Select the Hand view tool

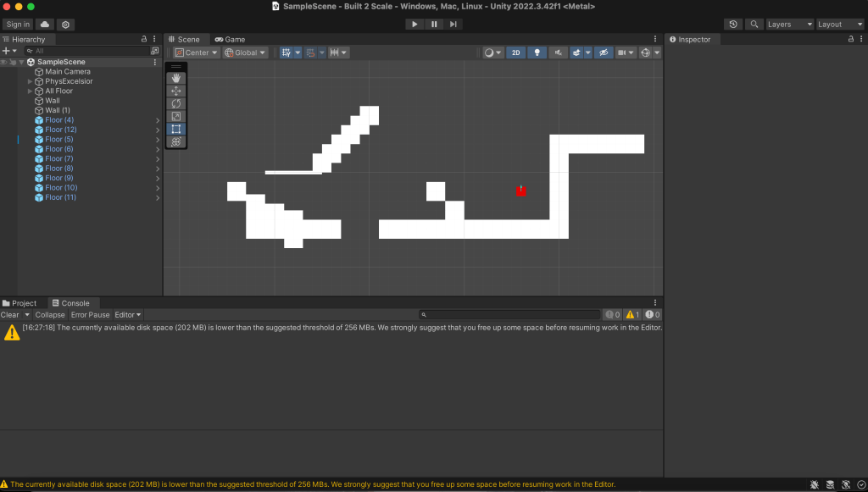coord(176,78)
